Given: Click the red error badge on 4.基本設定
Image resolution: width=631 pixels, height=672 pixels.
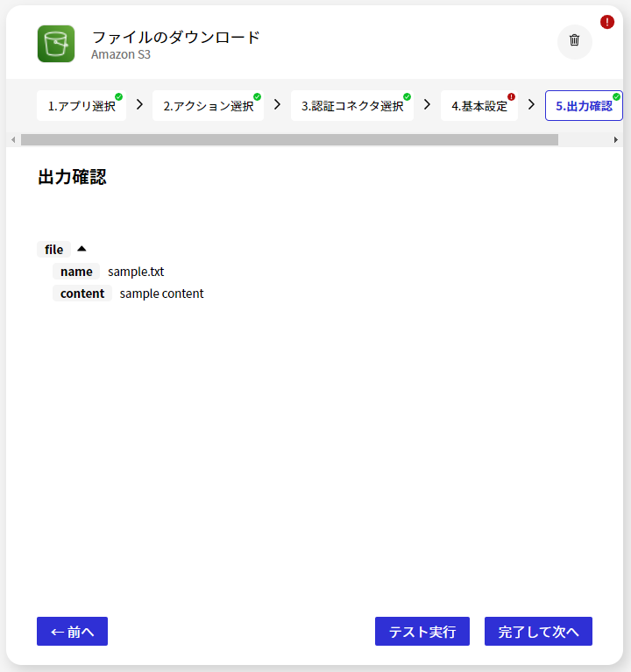Looking at the screenshot, I should click(x=511, y=97).
